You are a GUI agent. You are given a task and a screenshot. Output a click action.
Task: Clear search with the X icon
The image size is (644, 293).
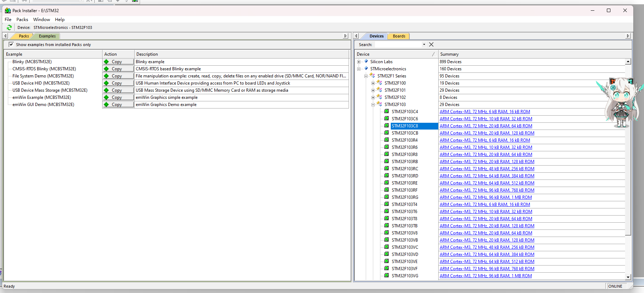point(431,45)
